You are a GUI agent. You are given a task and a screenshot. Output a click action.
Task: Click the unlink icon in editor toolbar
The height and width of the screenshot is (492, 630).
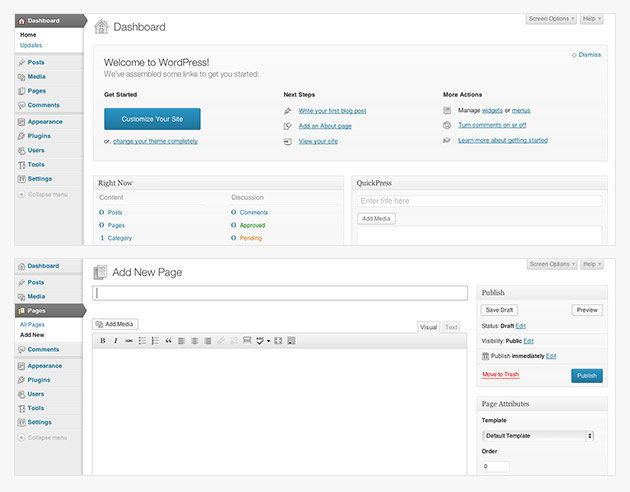coord(234,341)
